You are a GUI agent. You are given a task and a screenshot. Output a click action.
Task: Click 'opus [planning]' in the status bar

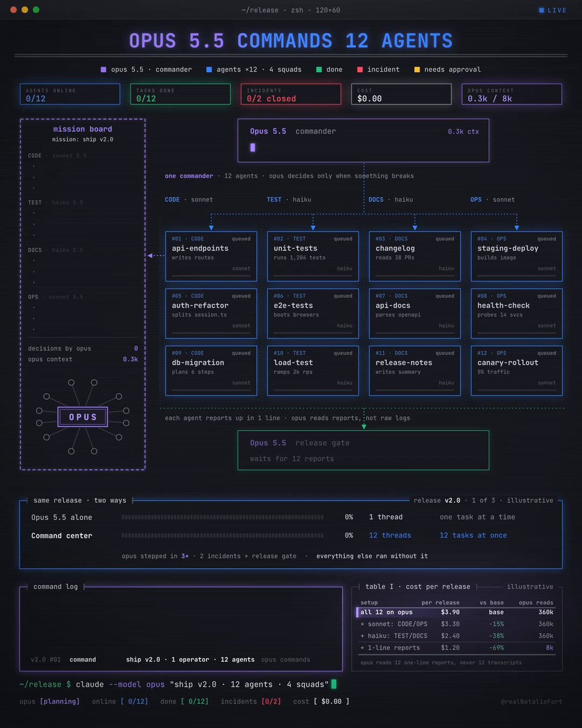pos(50,702)
